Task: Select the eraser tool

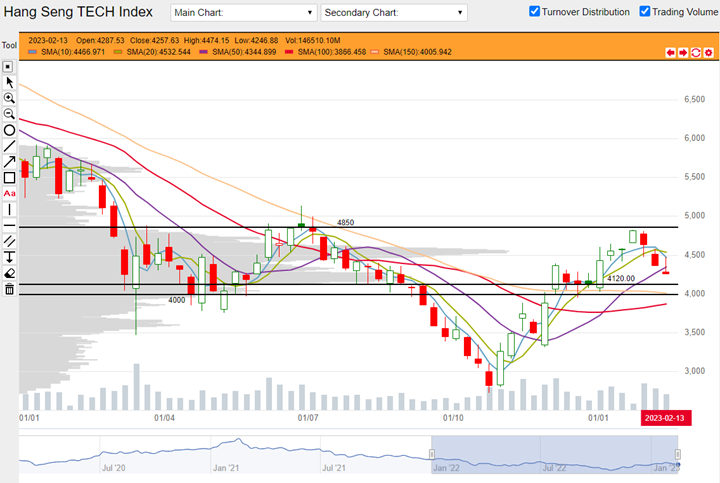Action: click(x=9, y=273)
